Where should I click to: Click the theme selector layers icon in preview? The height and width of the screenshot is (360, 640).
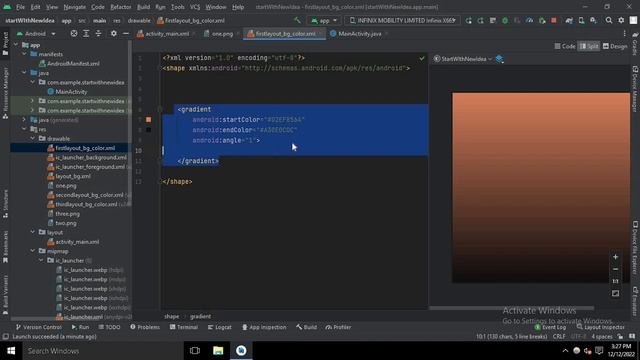tap(499, 59)
